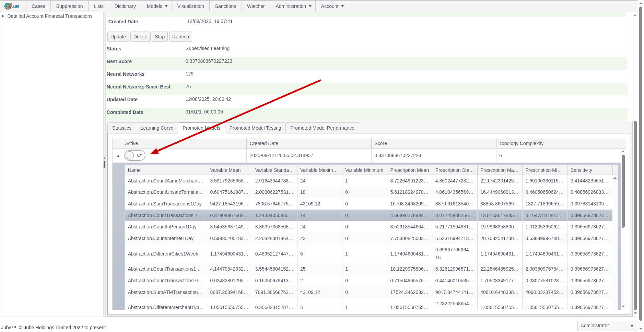Select the Abstraction.SumTransactions1Day row
Image resolution: width=644 pixels, height=332 pixels.
pos(368,204)
